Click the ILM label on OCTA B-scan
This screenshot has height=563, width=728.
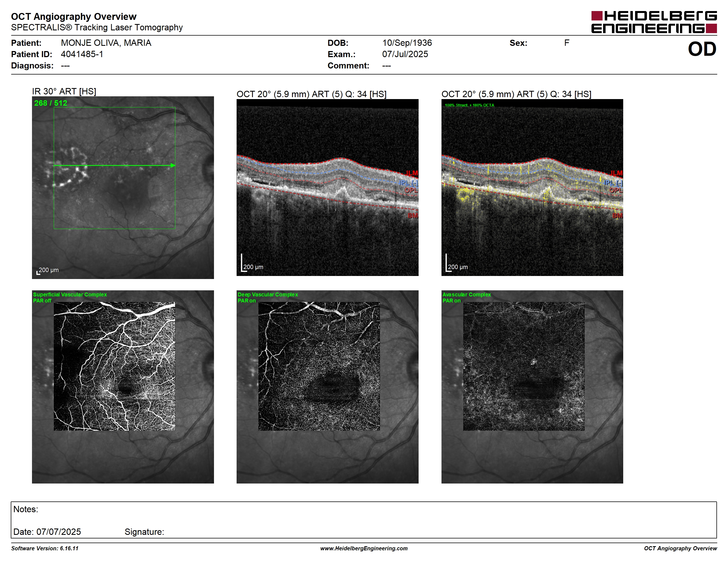pyautogui.click(x=616, y=173)
